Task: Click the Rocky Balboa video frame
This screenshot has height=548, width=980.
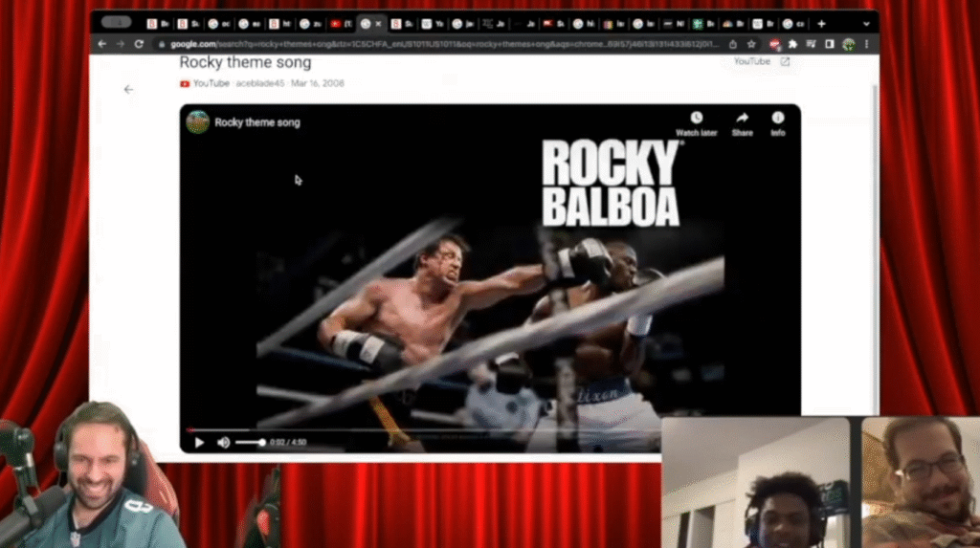Action: tap(490, 278)
